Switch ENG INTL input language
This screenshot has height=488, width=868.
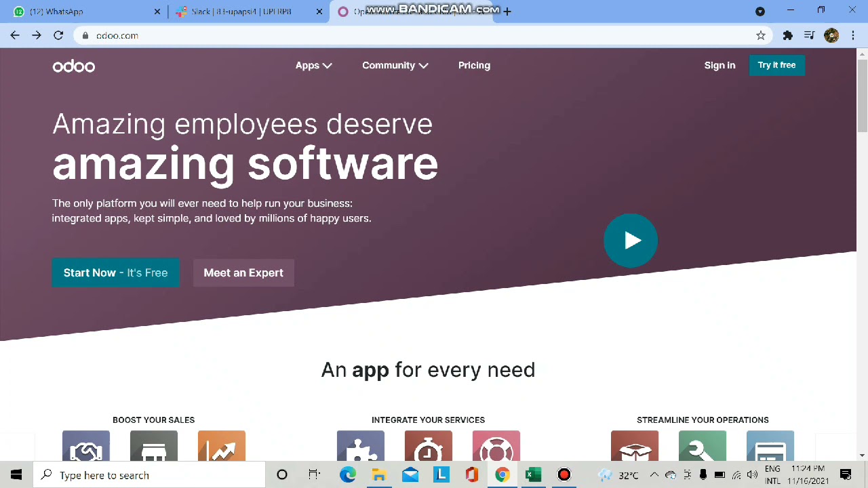coord(772,475)
